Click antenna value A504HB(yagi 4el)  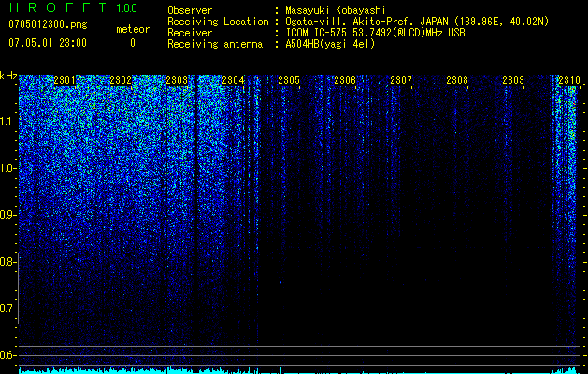point(330,44)
